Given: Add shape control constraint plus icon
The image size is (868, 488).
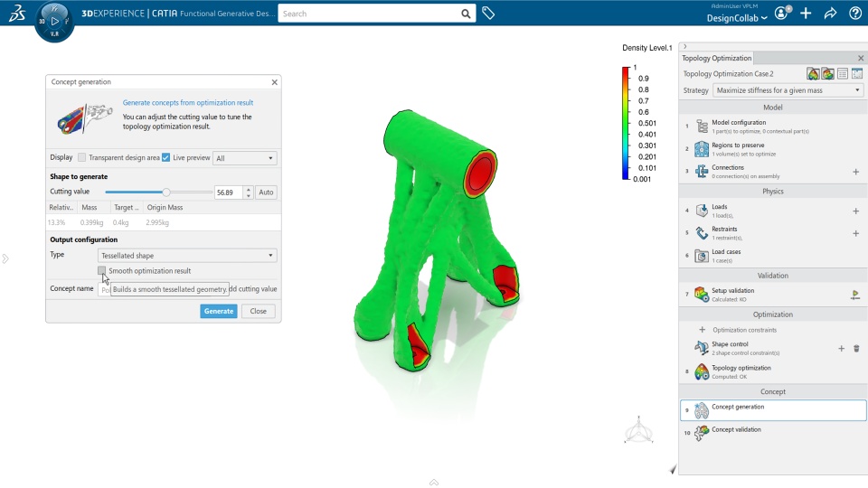Looking at the screenshot, I should [842, 349].
